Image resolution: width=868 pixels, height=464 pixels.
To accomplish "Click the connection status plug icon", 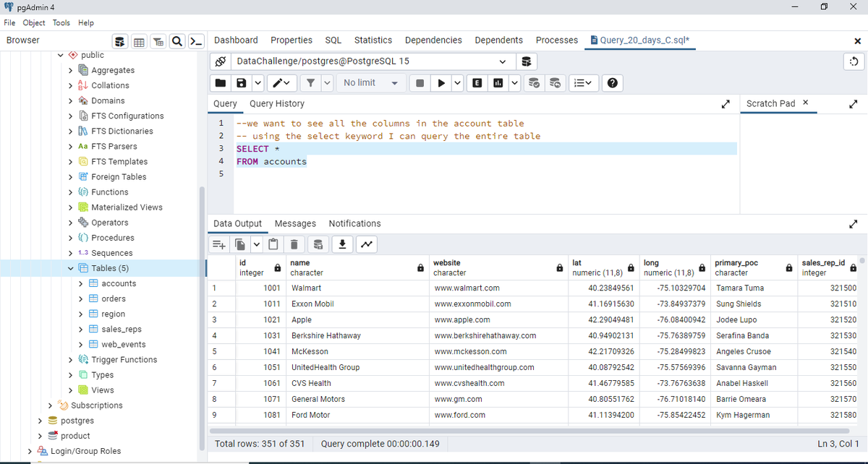I will [221, 61].
